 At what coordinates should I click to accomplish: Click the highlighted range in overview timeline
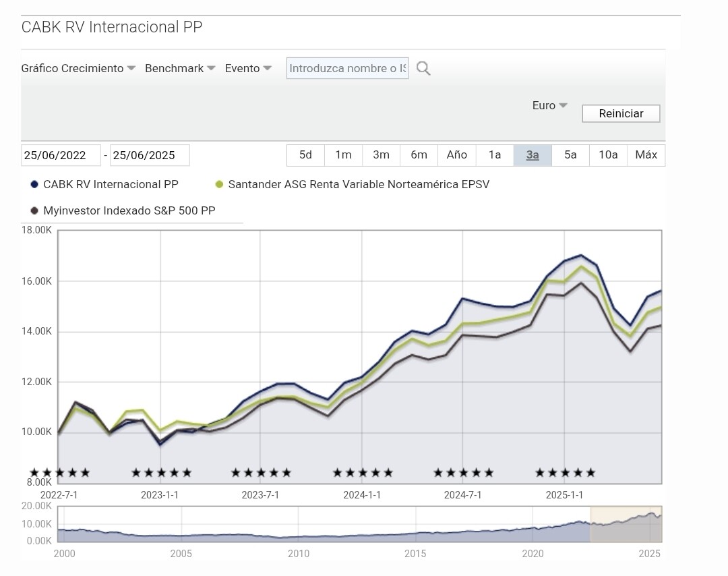click(x=626, y=524)
